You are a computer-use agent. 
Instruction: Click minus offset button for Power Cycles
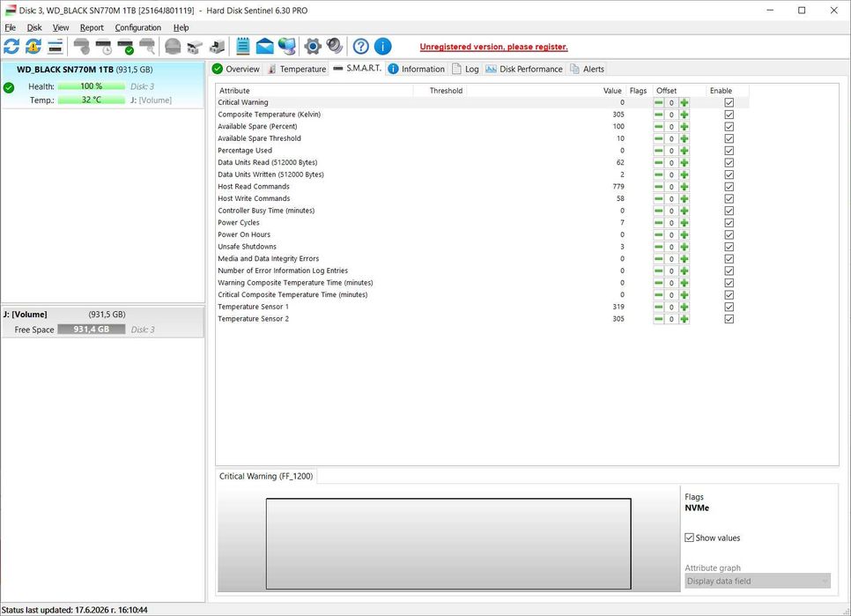click(658, 223)
